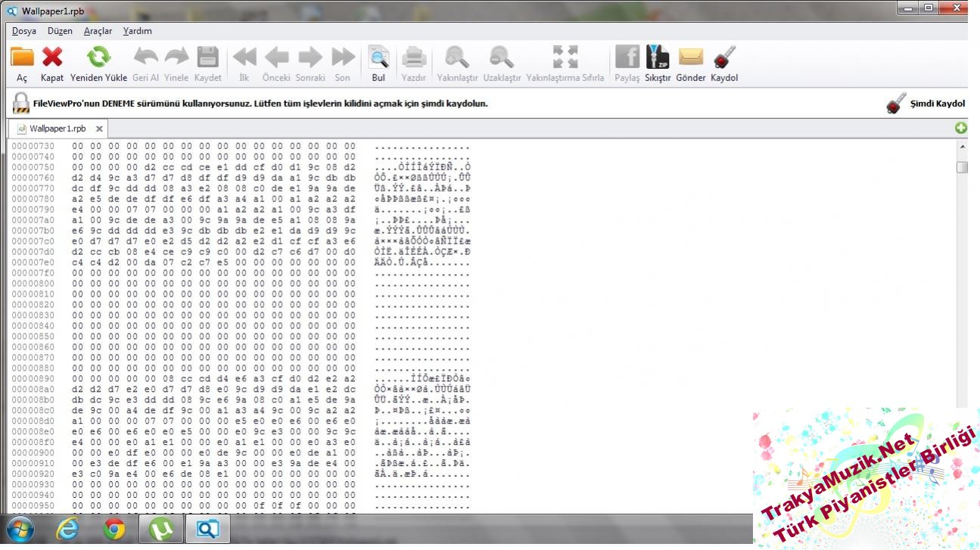The image size is (980, 550).
Task: Close the Wallpaper1.rpb tab
Action: click(99, 129)
